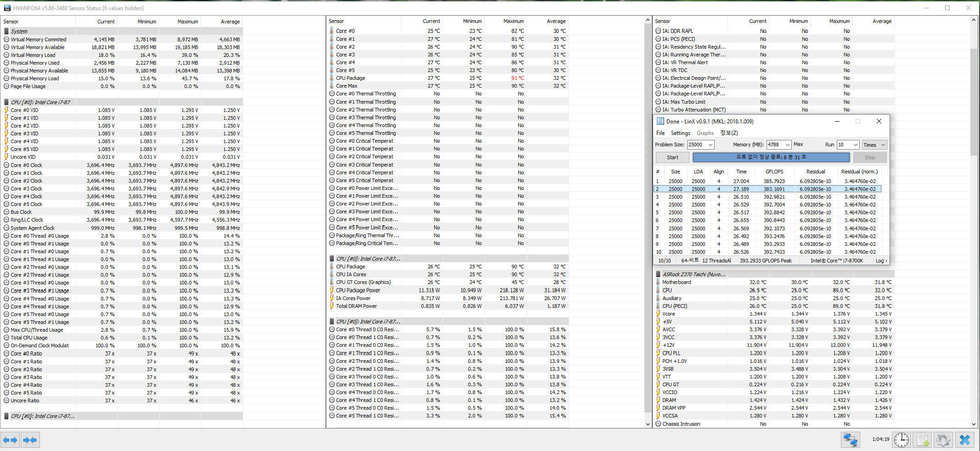Click the logging start document icon
Image resolution: width=980 pixels, height=451 pixels.
(923, 440)
